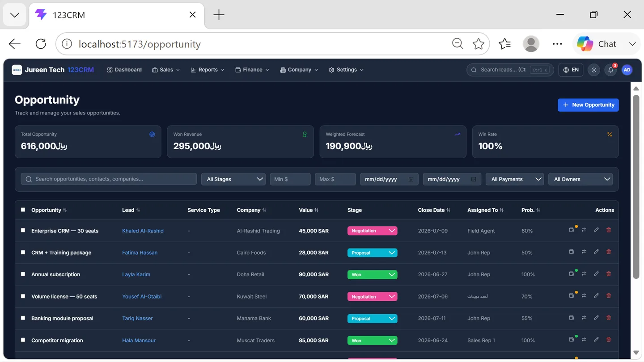Bookmark this page with the star icon
The height and width of the screenshot is (362, 644).
tap(479, 44)
